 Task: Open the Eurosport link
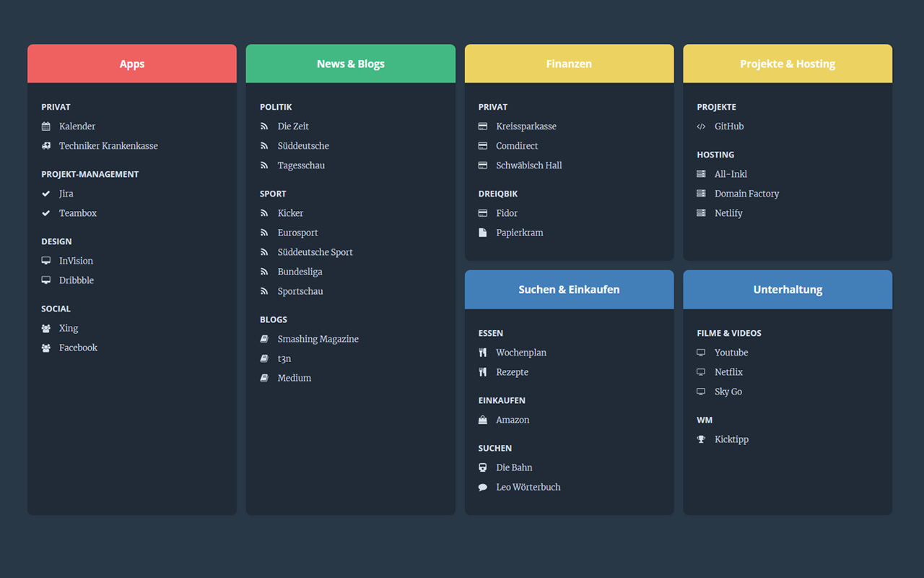(x=297, y=233)
